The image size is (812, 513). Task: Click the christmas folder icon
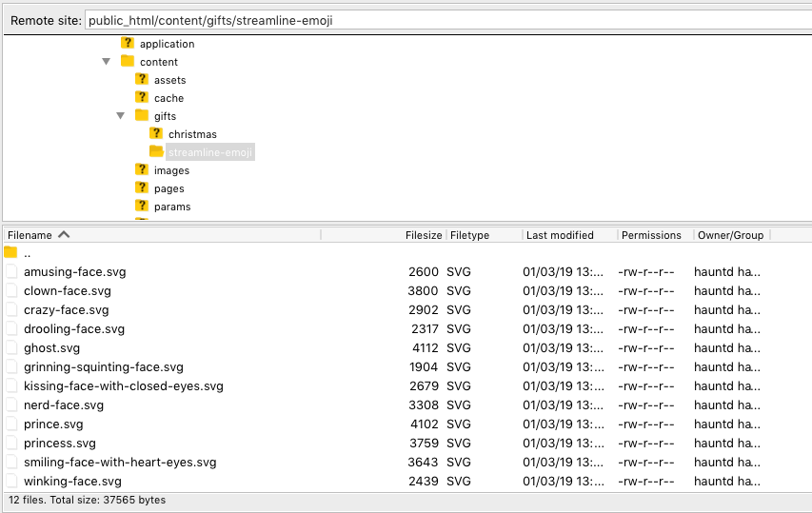(x=156, y=134)
